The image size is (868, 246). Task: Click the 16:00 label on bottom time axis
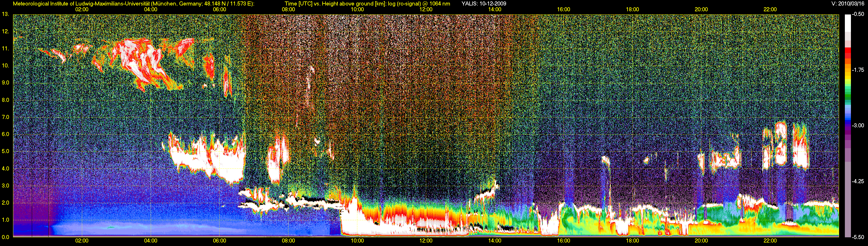pos(563,241)
